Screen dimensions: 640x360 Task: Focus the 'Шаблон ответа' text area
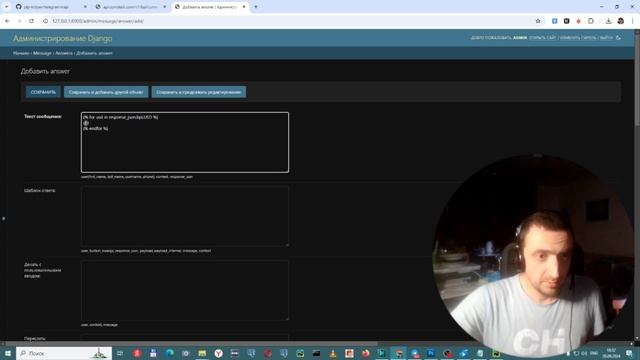click(x=185, y=216)
